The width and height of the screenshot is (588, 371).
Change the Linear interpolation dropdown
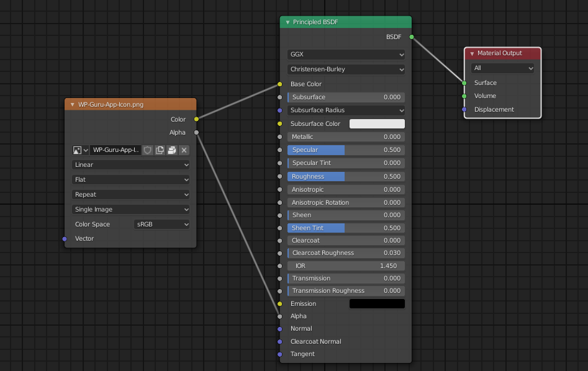[x=130, y=164]
